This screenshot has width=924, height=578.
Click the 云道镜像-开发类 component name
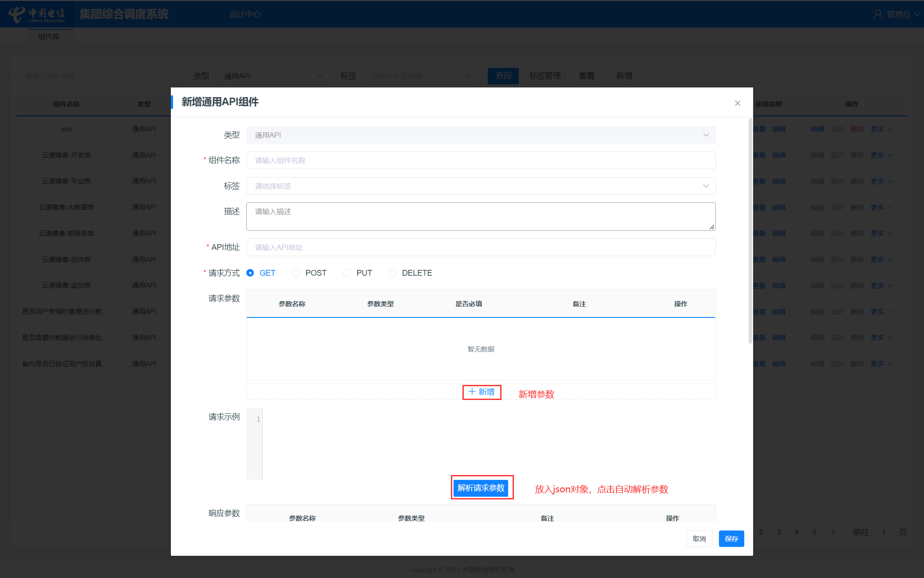coord(67,155)
